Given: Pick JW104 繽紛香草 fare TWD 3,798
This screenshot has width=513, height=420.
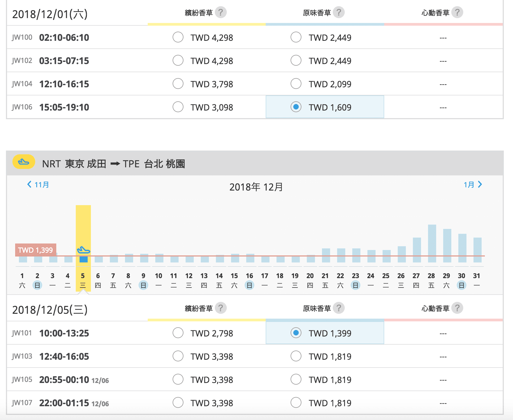Looking at the screenshot, I should 178,84.
